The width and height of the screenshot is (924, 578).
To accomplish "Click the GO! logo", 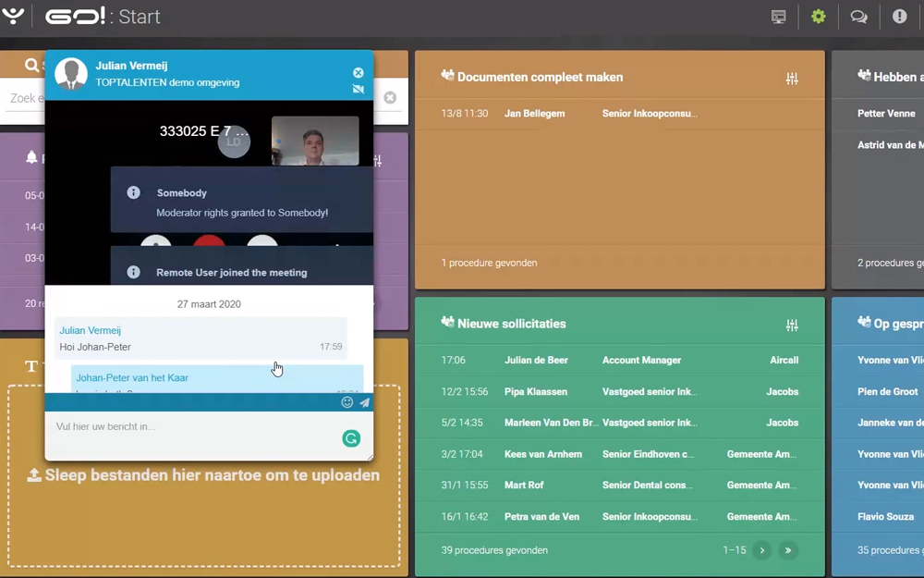I will click(76, 16).
